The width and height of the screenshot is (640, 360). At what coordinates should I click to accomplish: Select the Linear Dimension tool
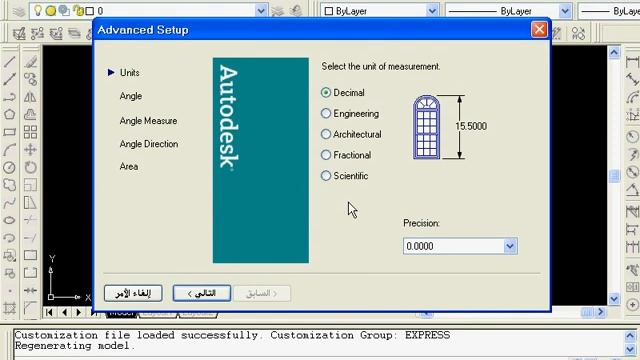[x=632, y=62]
